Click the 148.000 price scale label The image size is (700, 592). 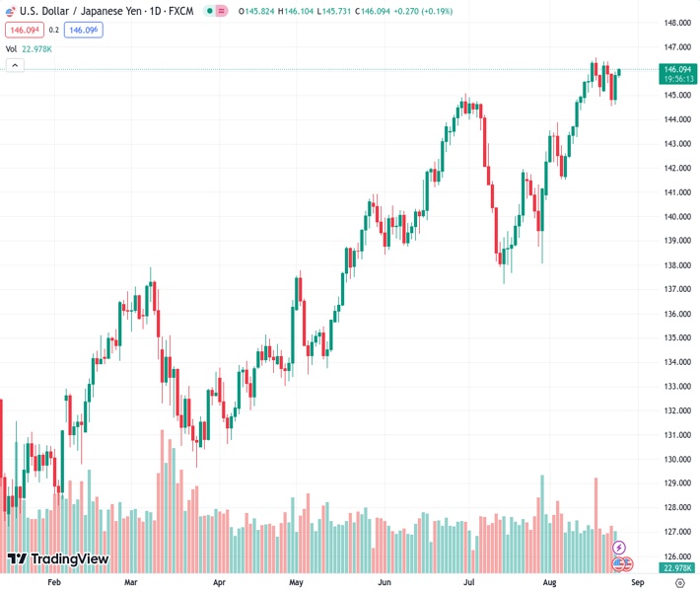point(675,23)
